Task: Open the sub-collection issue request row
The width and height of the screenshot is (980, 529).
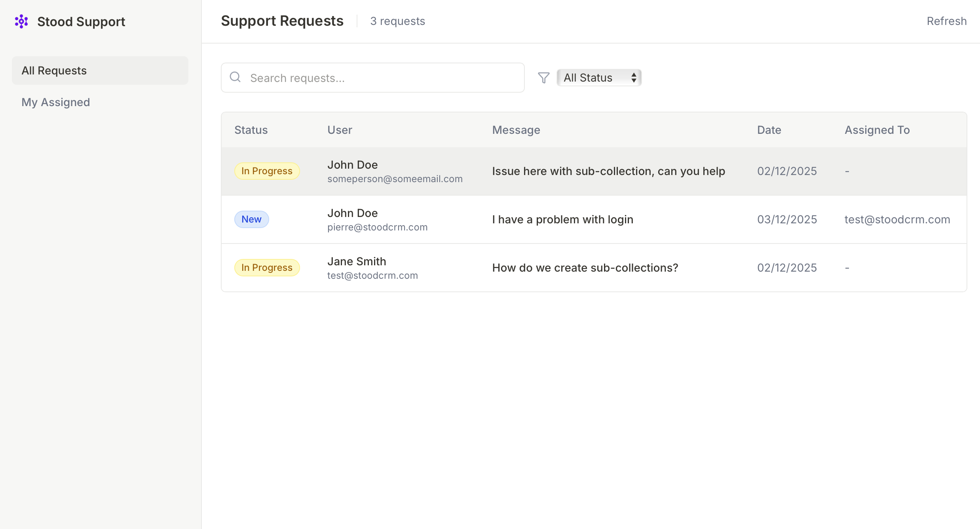Action: (x=608, y=171)
